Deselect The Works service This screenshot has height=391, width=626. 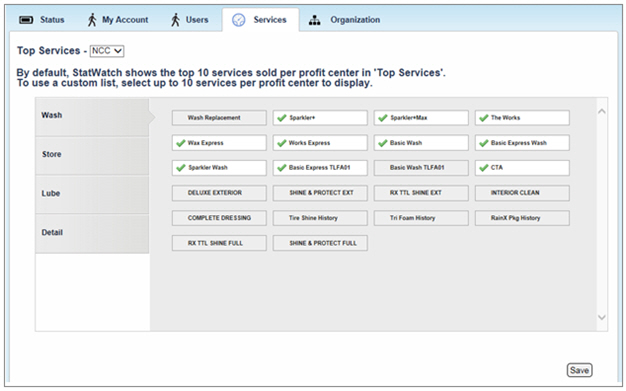pyautogui.click(x=522, y=118)
